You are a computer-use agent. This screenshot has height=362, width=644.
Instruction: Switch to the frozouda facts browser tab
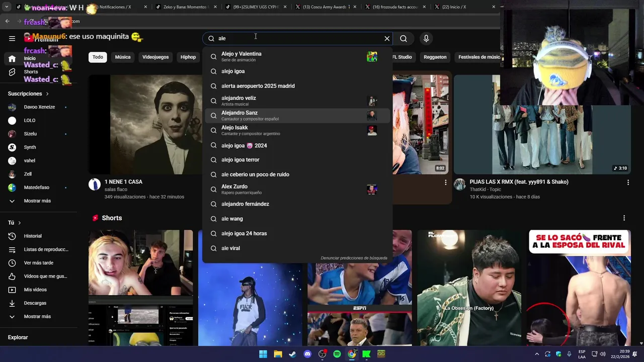coord(395,7)
